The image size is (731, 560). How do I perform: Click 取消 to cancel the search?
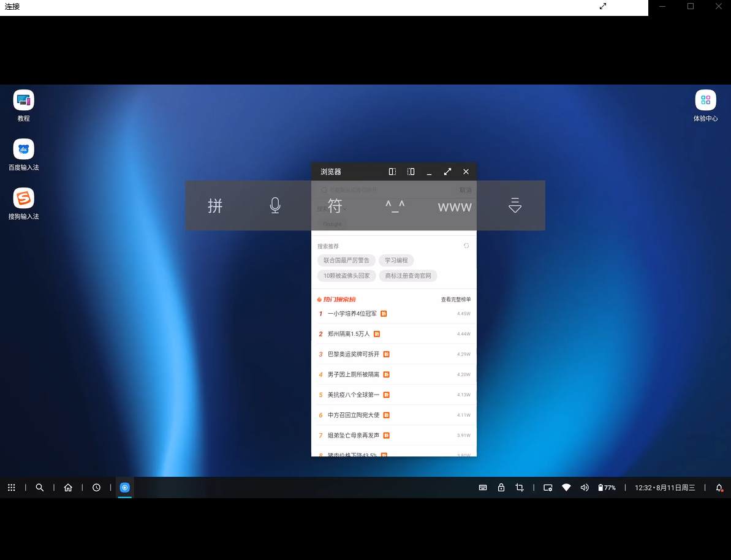465,190
